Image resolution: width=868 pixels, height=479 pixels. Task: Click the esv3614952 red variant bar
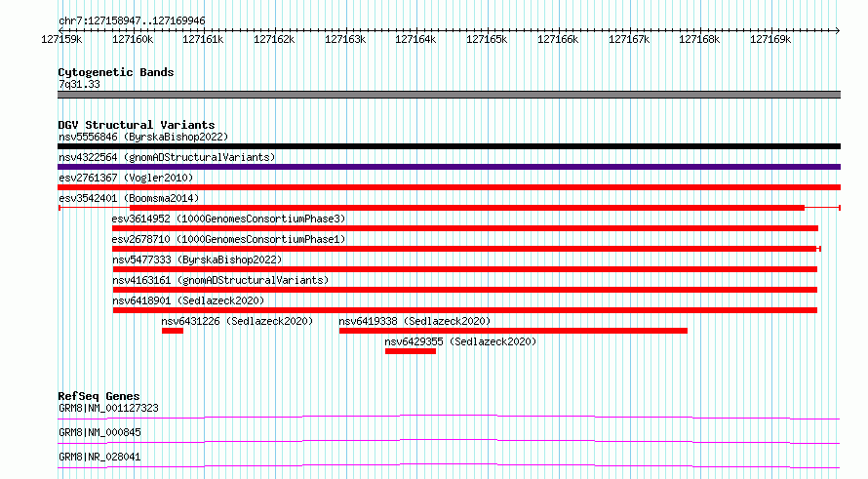465,228
